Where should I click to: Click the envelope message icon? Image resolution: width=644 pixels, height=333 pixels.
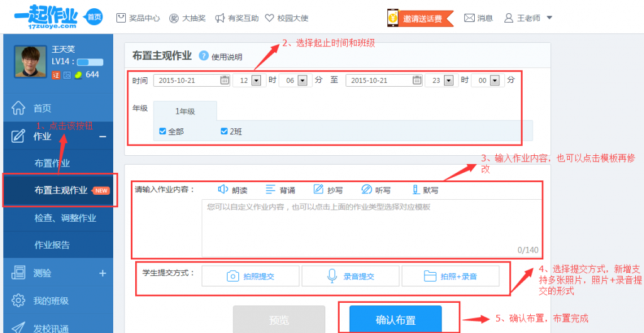click(x=469, y=18)
